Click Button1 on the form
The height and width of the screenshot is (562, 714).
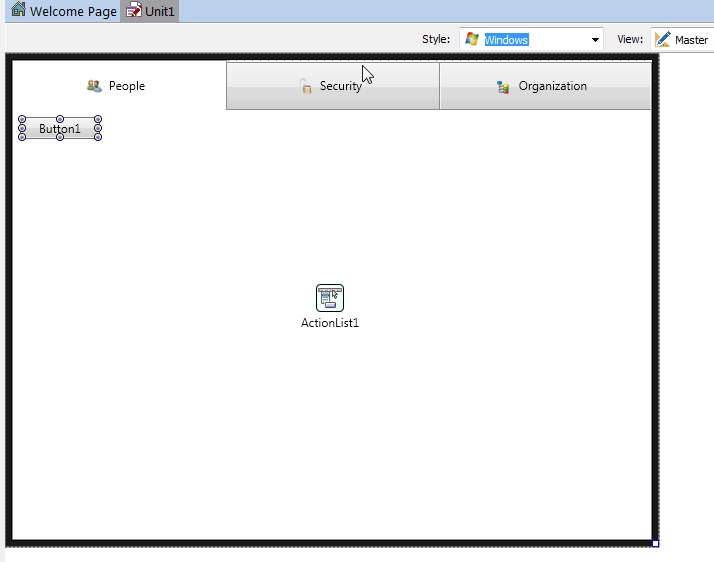(60, 129)
